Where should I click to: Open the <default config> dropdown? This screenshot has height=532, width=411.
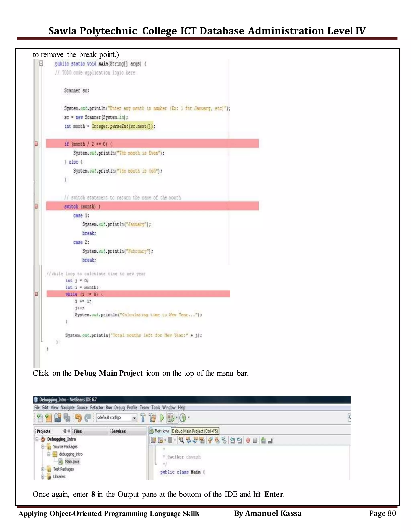(x=117, y=418)
